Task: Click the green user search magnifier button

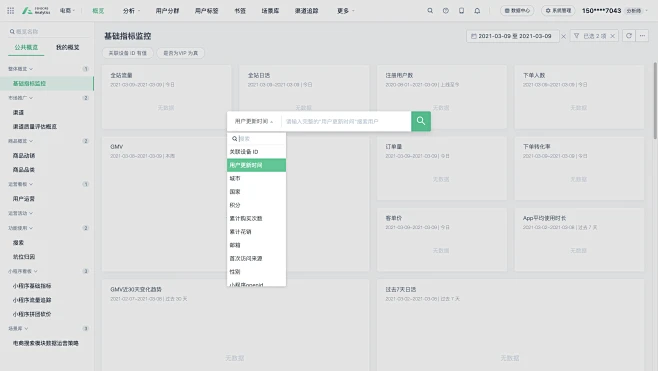Action: click(421, 121)
